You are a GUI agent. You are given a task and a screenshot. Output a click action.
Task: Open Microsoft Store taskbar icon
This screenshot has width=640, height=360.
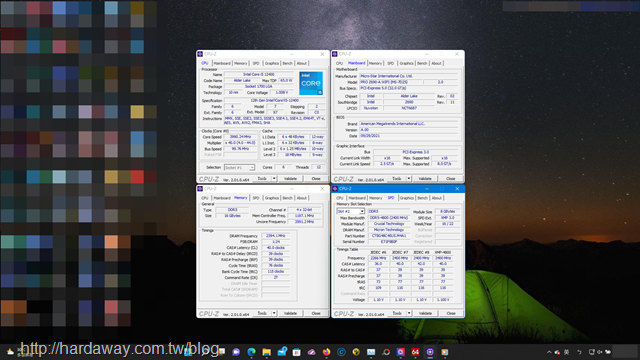click(296, 352)
